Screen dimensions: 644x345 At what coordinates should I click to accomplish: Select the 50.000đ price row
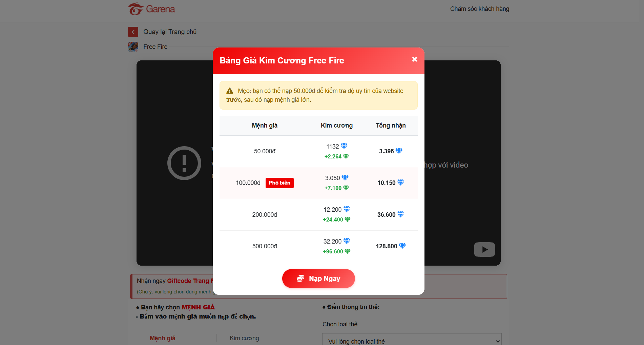[318, 151]
